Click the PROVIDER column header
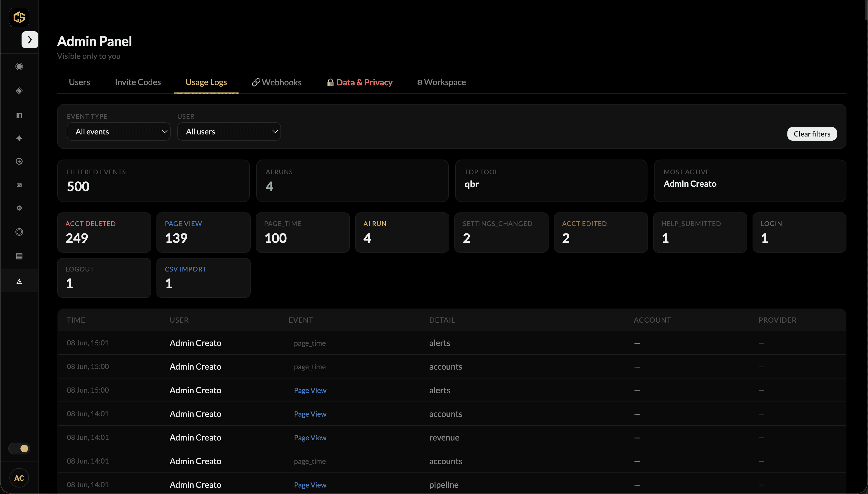Viewport: 868px width, 494px height. [777, 320]
